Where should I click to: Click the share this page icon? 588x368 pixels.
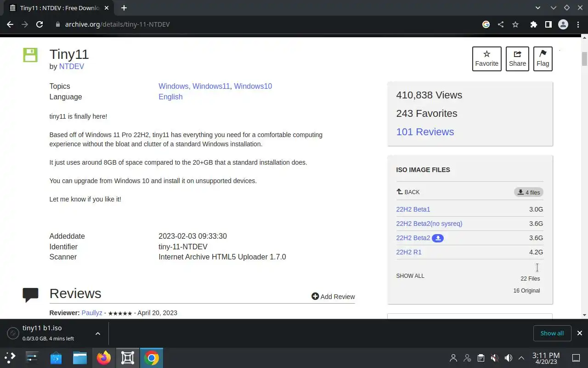pos(501,24)
